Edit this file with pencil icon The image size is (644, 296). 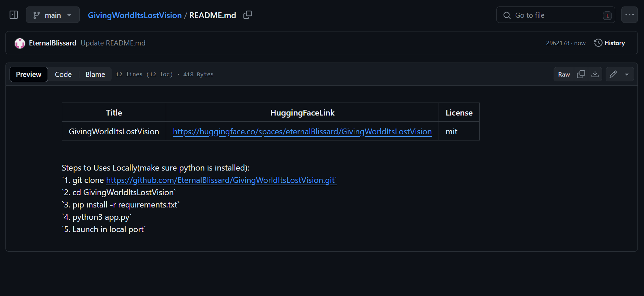[613, 74]
